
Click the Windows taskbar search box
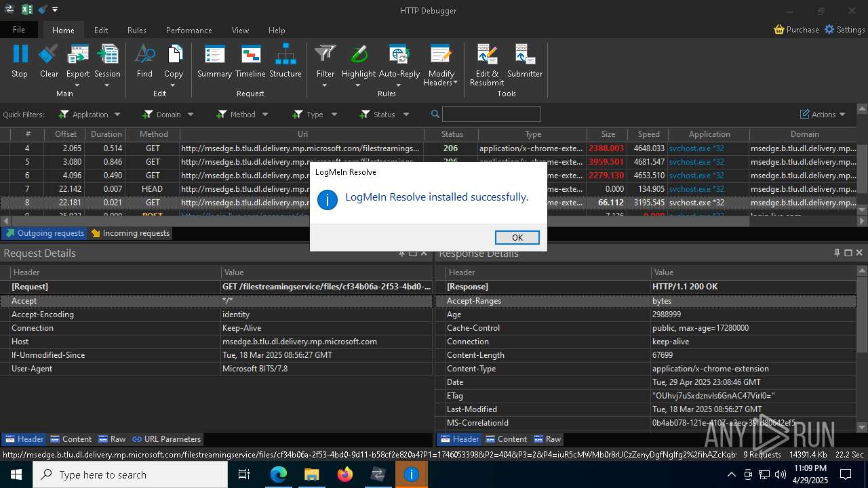coord(130,474)
